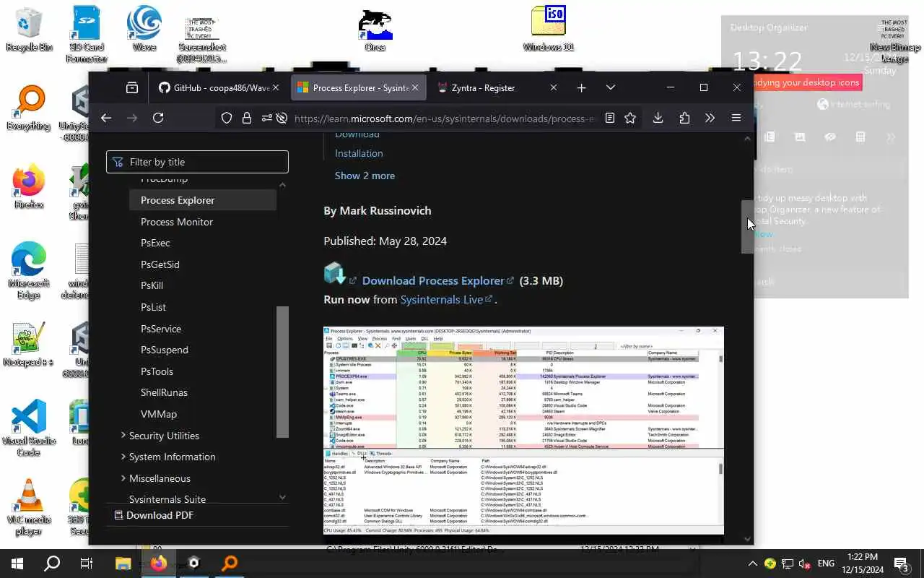
Task: Expand the Security Utilities section
Action: coord(164,436)
